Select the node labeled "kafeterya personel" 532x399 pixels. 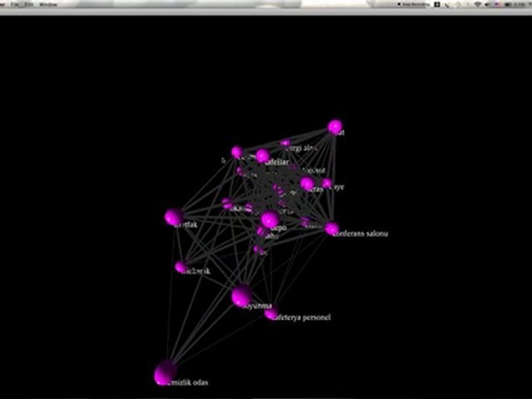(272, 313)
